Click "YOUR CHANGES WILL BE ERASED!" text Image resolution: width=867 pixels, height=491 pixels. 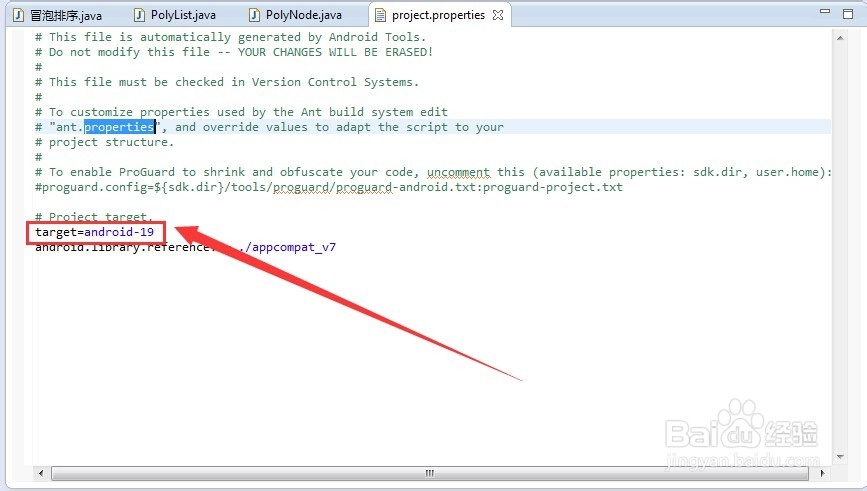point(336,52)
